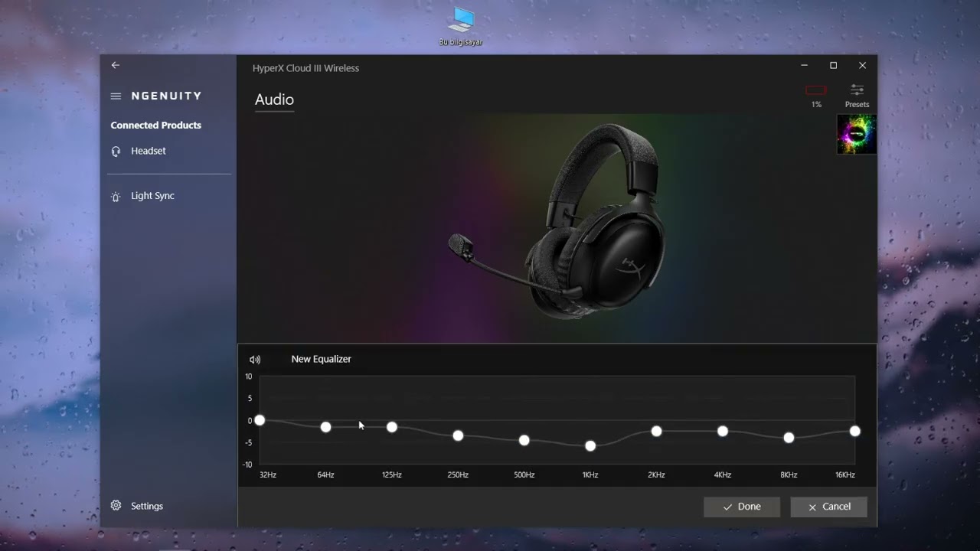Click the equalizer speaker icon
Image resolution: width=980 pixels, height=551 pixels.
(x=255, y=359)
